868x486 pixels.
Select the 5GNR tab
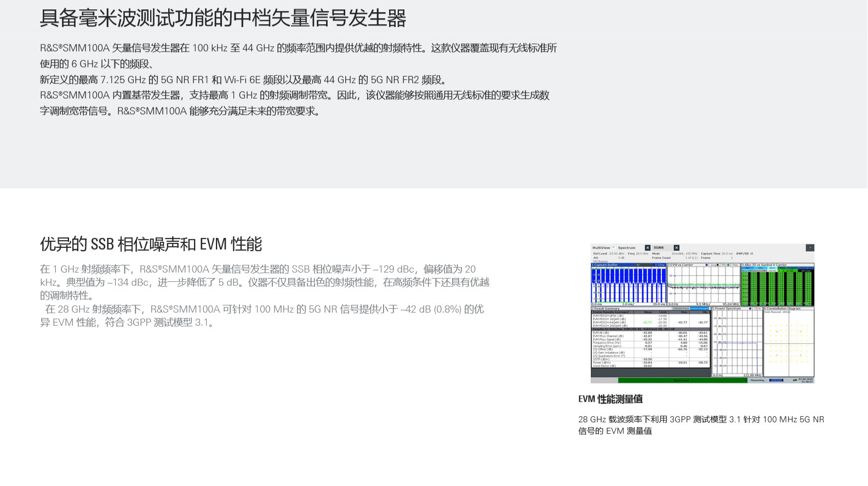(x=658, y=248)
